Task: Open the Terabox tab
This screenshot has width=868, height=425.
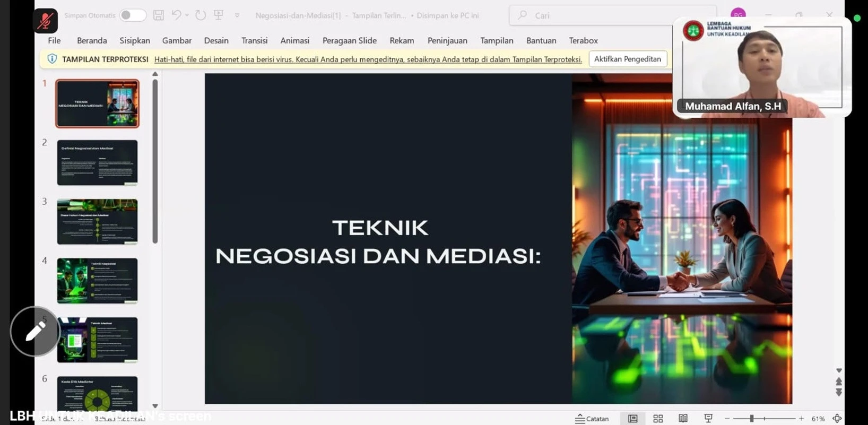Action: click(583, 40)
